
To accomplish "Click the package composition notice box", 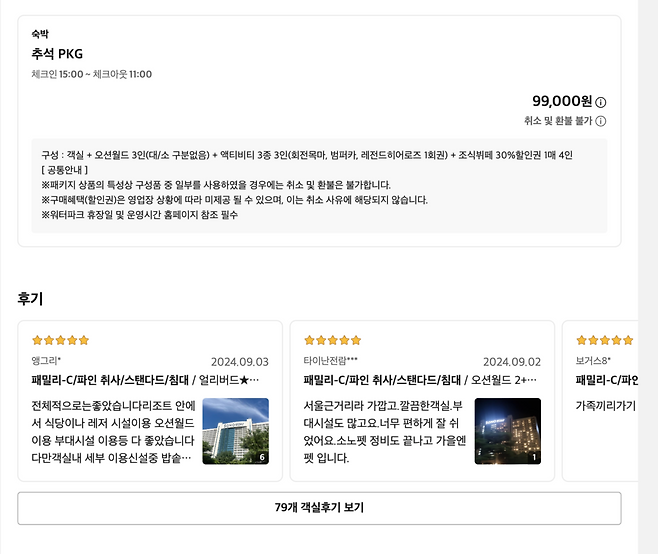I will (x=319, y=185).
